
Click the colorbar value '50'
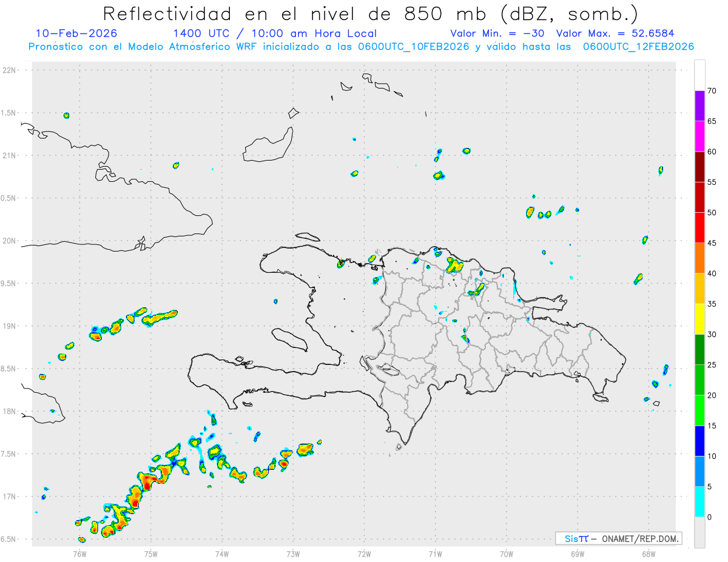click(712, 213)
